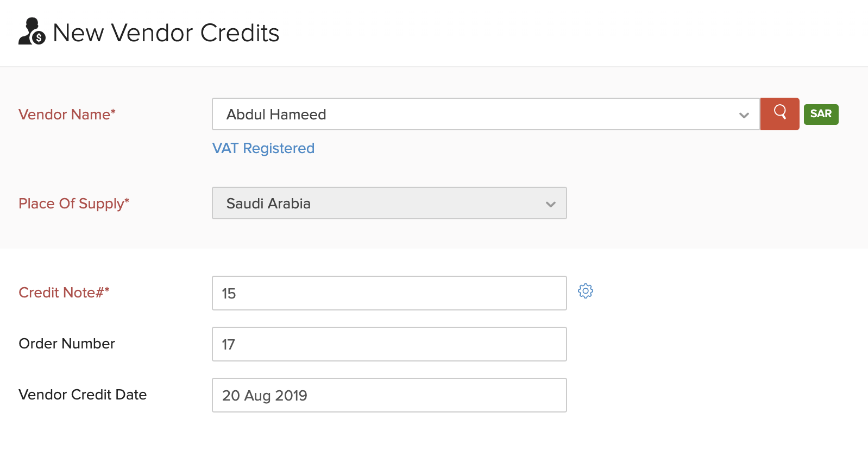Click the SAR currency badge
868x457 pixels.
click(x=821, y=114)
